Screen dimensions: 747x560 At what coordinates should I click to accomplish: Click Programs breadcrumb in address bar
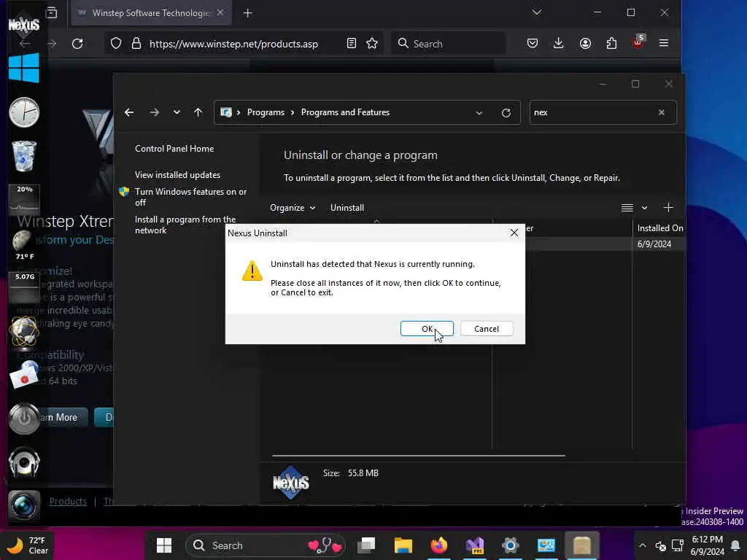click(266, 112)
